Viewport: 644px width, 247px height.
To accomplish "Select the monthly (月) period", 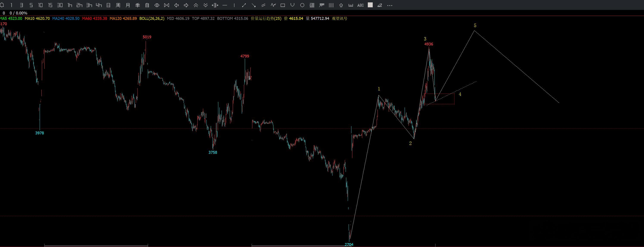I will click(128, 5).
